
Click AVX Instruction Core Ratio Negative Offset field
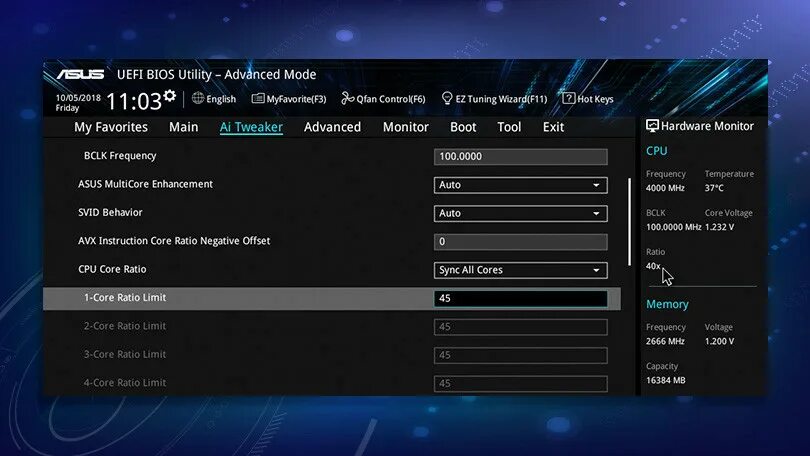coord(521,242)
